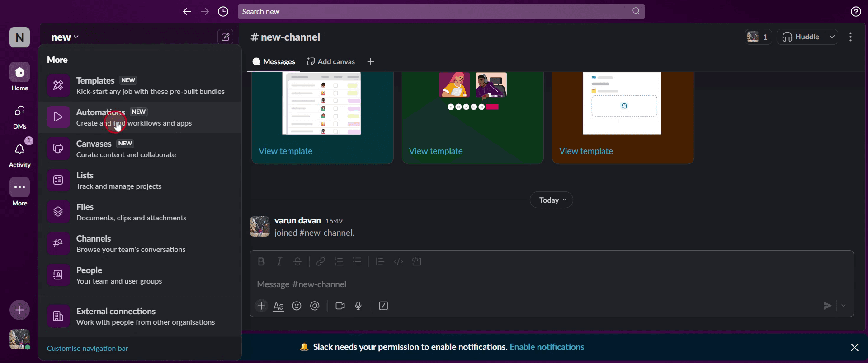This screenshot has height=363, width=868.
Task: Click the N workspace icon
Action: pyautogui.click(x=19, y=37)
